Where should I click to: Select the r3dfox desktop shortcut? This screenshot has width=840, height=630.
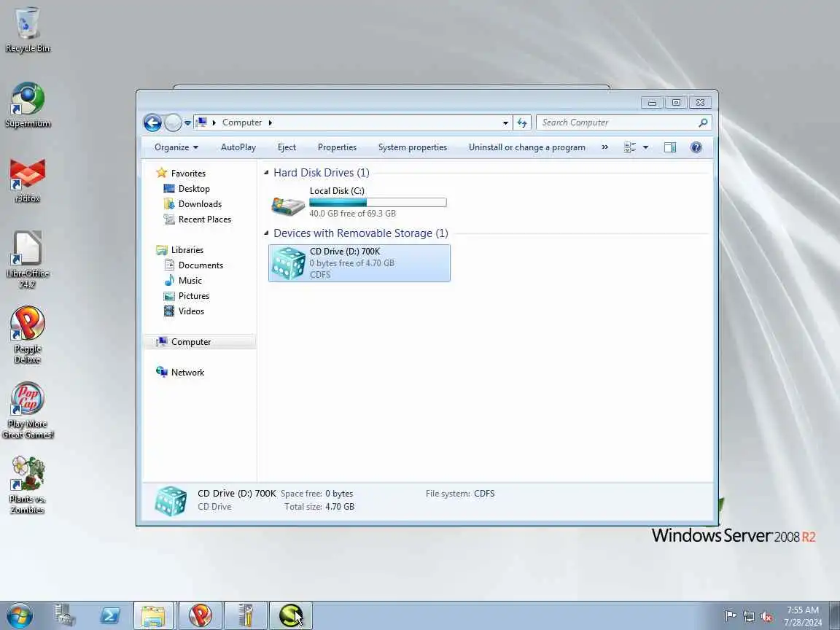coord(27,181)
